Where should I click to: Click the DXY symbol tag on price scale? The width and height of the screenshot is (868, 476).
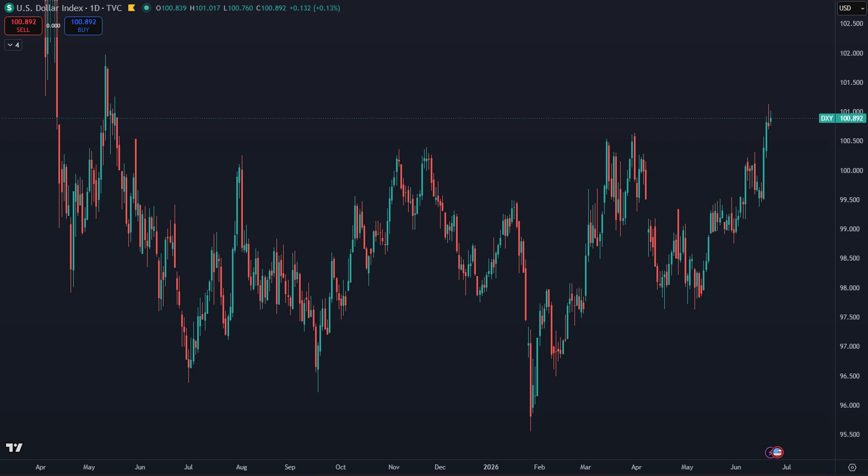tap(827, 118)
